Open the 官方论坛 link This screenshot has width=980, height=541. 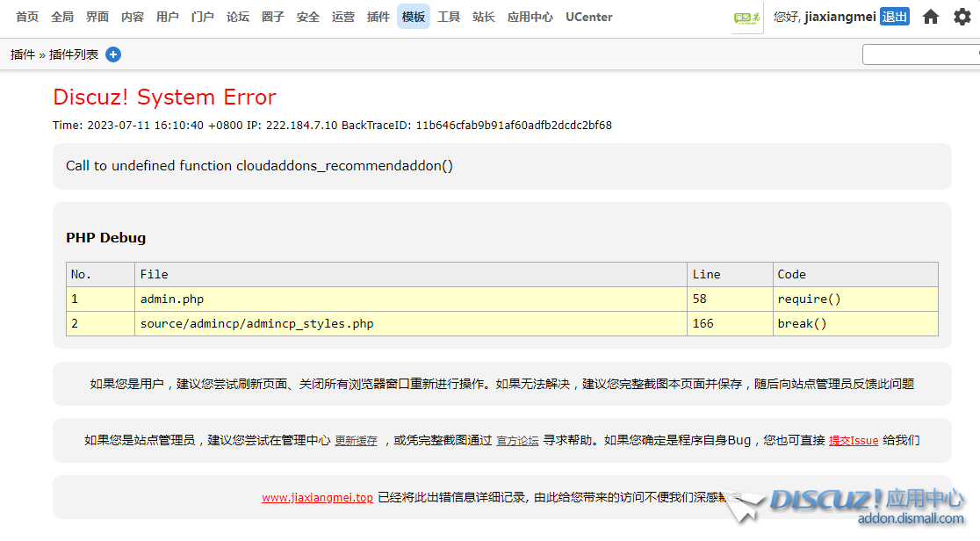click(517, 441)
